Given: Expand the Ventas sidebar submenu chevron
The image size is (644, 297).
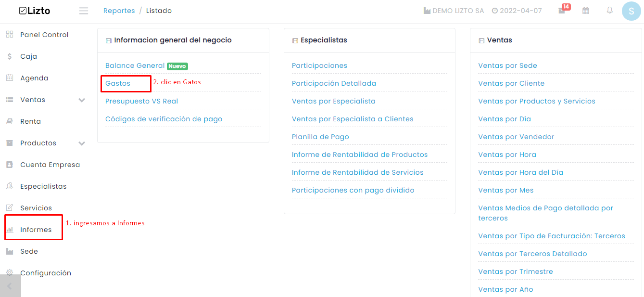Looking at the screenshot, I should (82, 100).
